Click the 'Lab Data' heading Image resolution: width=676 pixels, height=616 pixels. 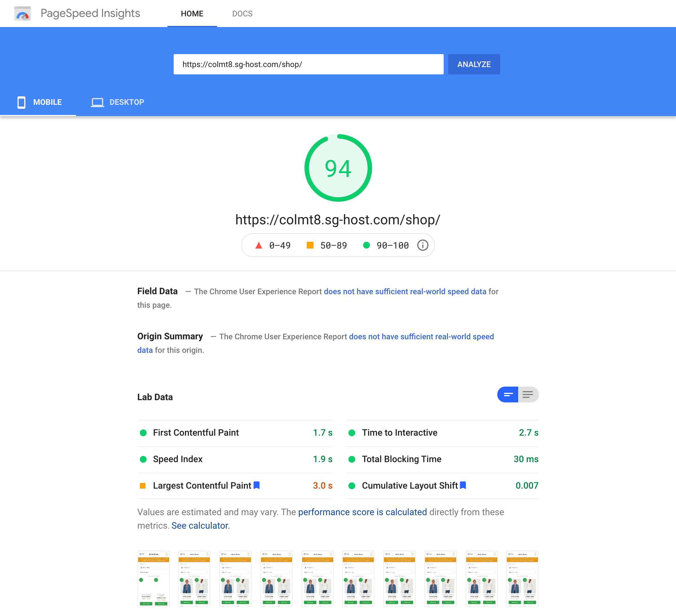[x=155, y=397]
